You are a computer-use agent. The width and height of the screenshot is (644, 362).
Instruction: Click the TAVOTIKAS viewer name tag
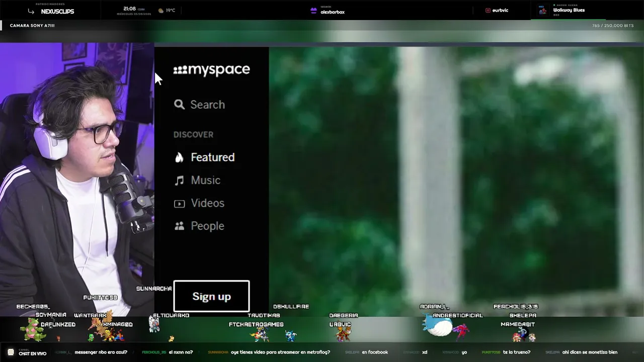tap(264, 315)
